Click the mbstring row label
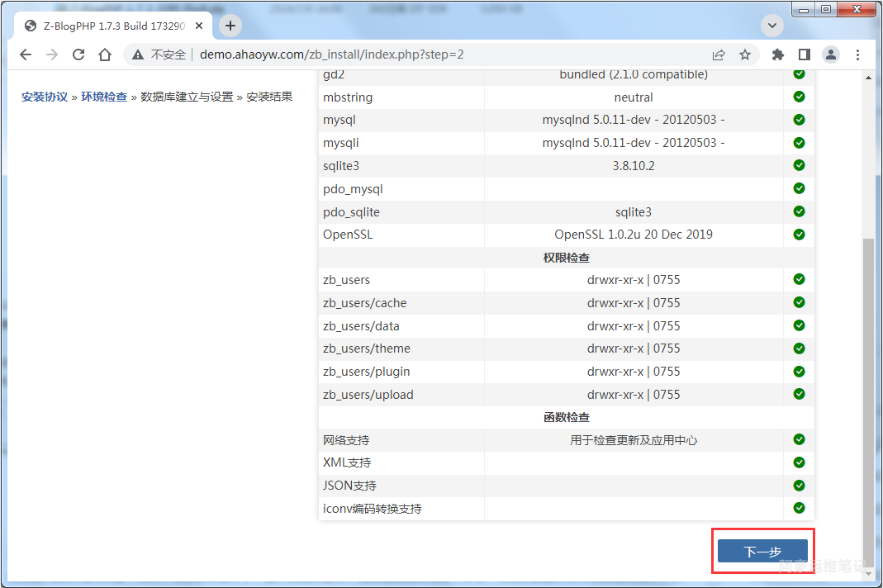This screenshot has height=588, width=883. tap(348, 97)
